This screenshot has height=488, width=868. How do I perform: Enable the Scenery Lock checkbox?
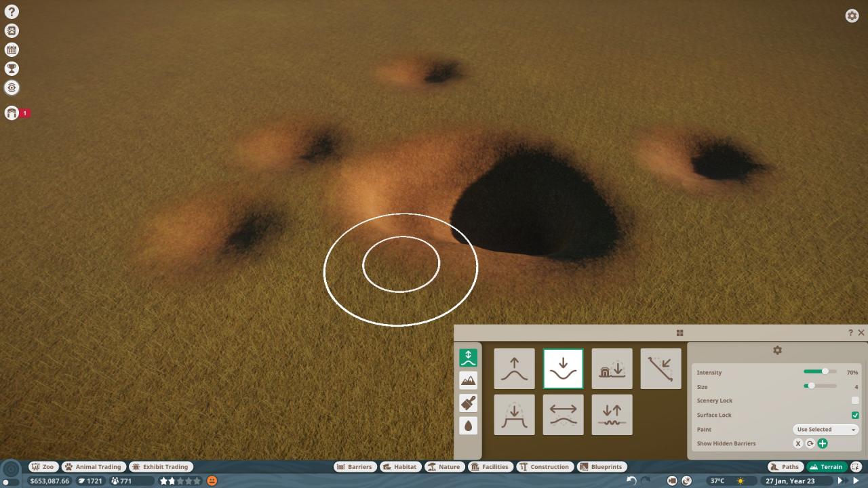(855, 401)
